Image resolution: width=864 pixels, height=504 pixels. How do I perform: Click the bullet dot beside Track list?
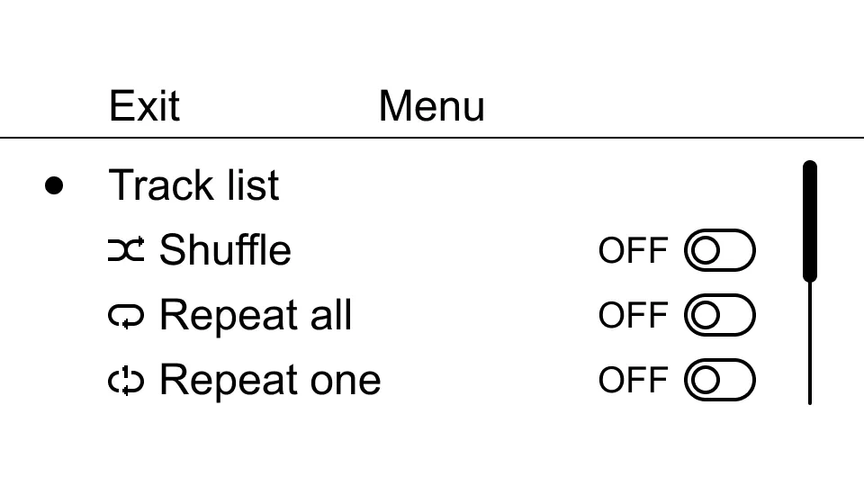click(56, 185)
